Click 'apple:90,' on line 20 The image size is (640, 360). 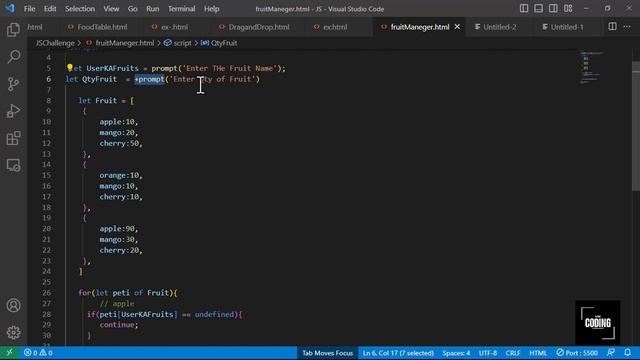point(119,229)
